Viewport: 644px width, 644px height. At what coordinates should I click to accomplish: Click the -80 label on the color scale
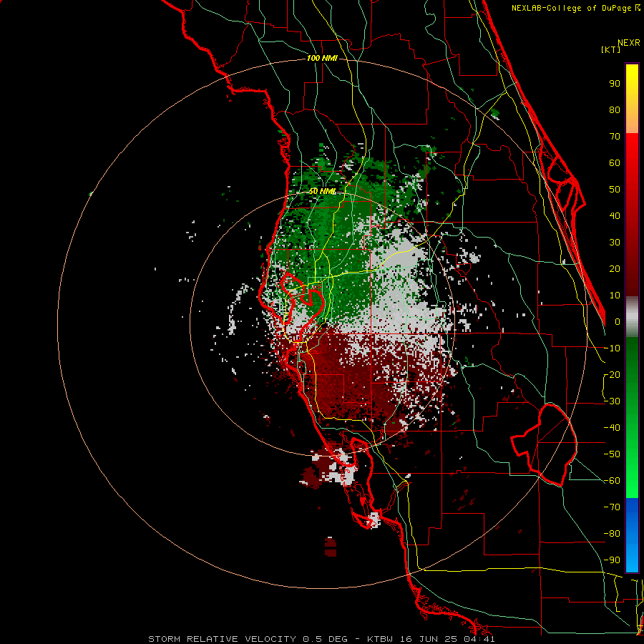[x=612, y=534]
